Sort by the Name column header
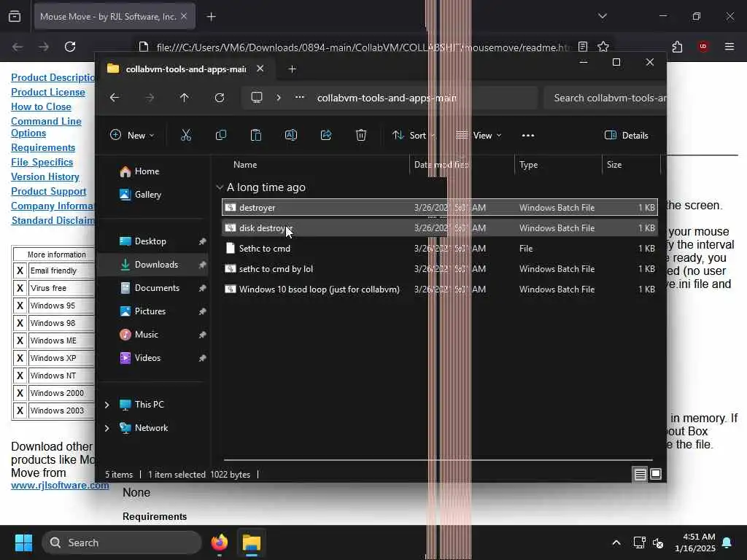 point(245,165)
